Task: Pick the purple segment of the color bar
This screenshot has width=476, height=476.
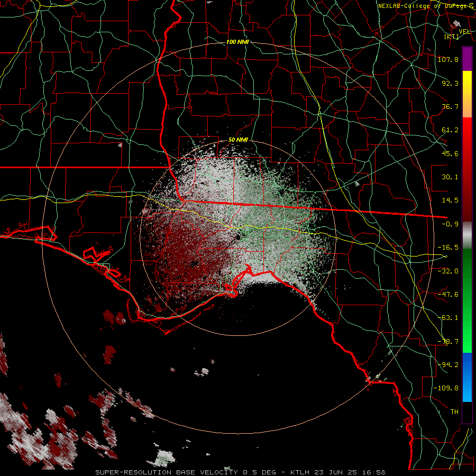Action: 467,59
